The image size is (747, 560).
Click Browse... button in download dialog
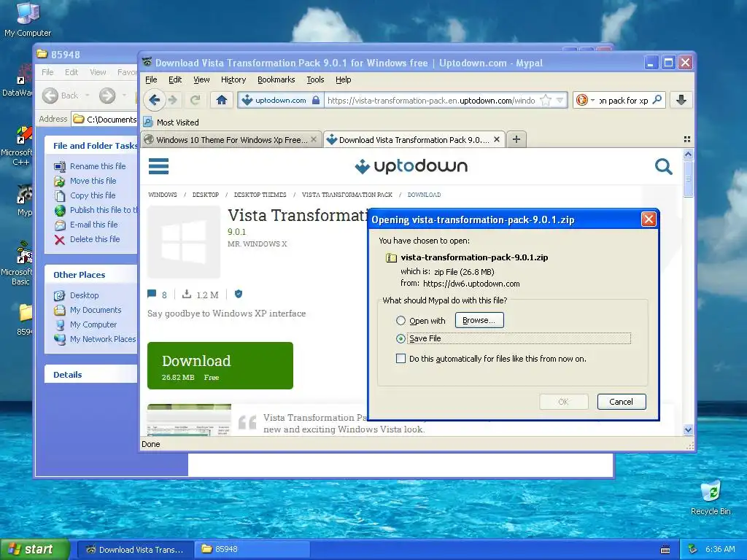[x=479, y=321]
